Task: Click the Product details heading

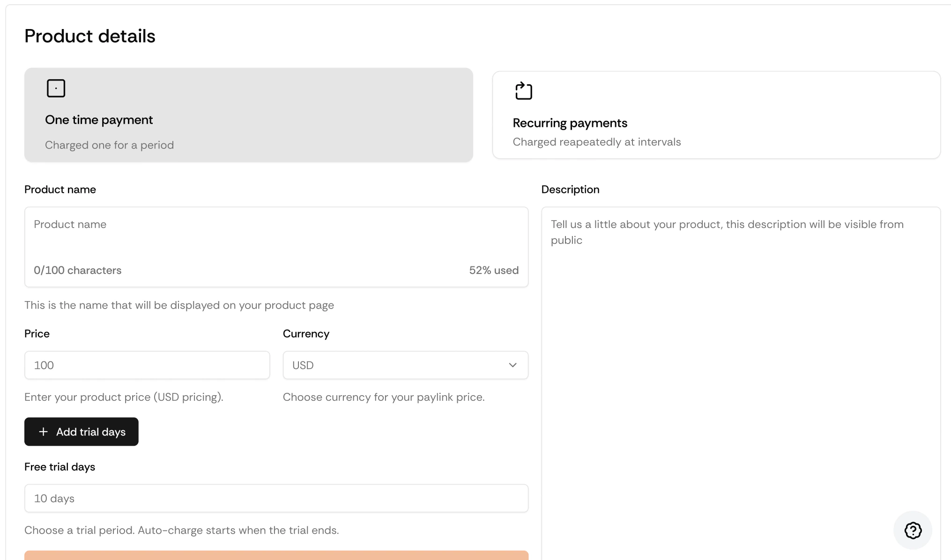Action: coord(90,36)
